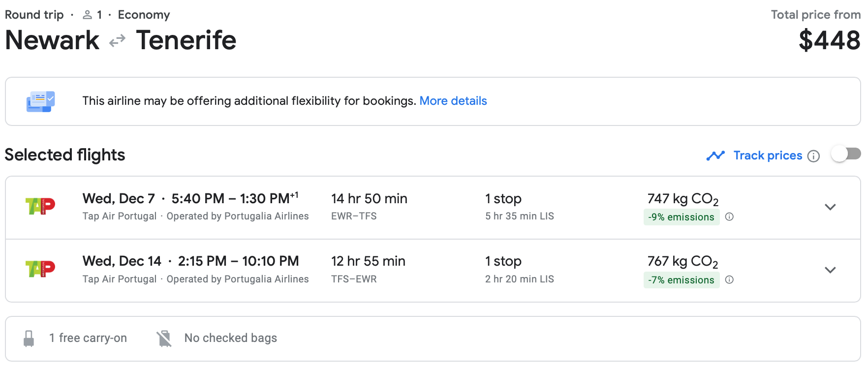Viewport: 868px width, 371px height.
Task: Select the -9% emissions badge
Action: 681,217
